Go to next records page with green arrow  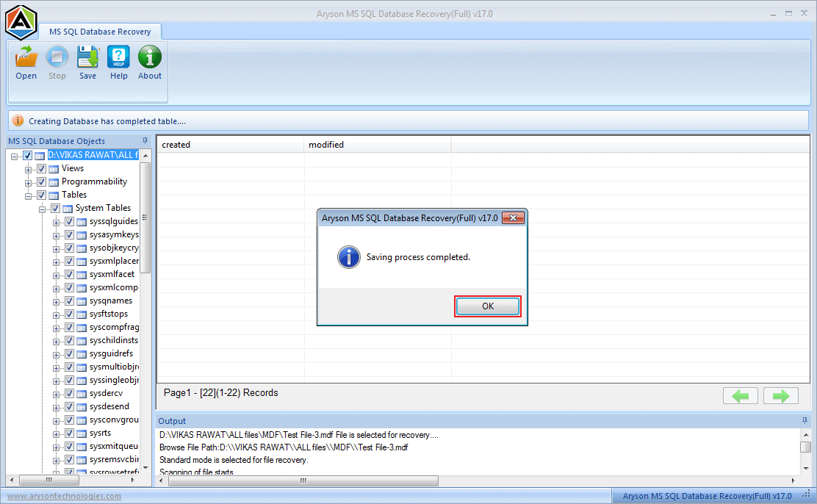pyautogui.click(x=780, y=395)
